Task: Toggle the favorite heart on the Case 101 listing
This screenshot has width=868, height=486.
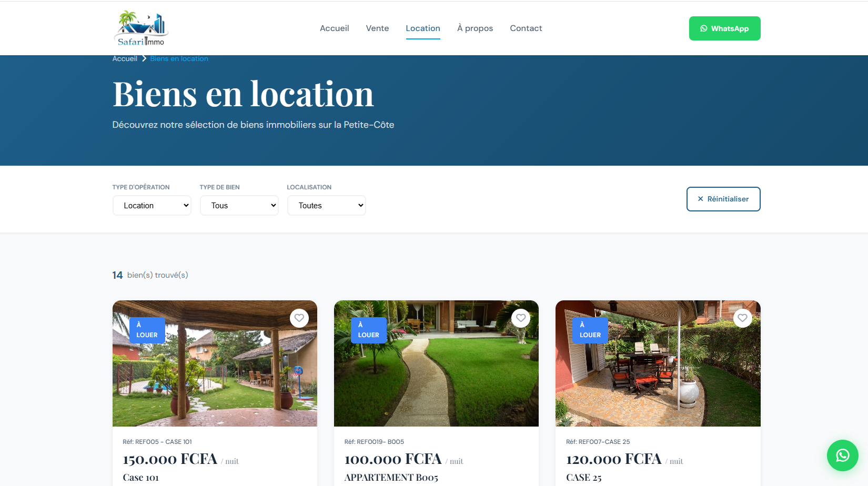Action: coord(299,318)
